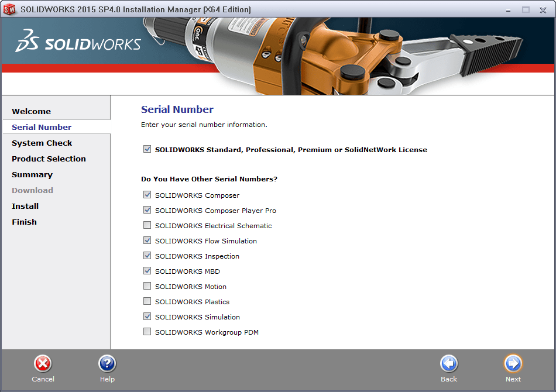The width and height of the screenshot is (556, 392).
Task: Enable SOLIDWORKS Motion checkbox
Action: pyautogui.click(x=147, y=286)
